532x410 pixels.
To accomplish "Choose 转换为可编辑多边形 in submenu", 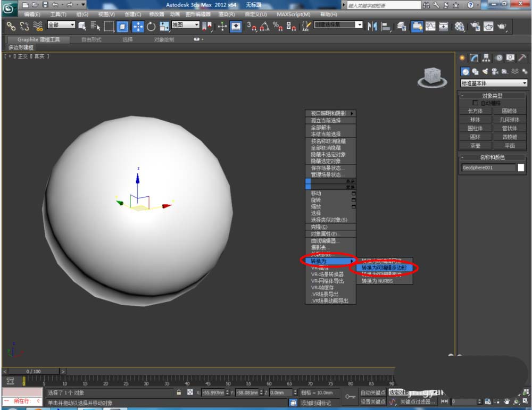I will [384, 268].
